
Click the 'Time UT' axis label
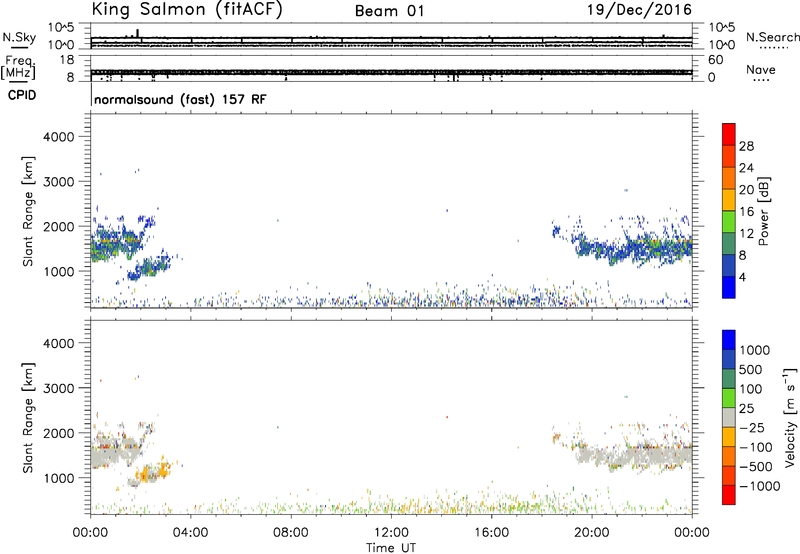(x=391, y=548)
